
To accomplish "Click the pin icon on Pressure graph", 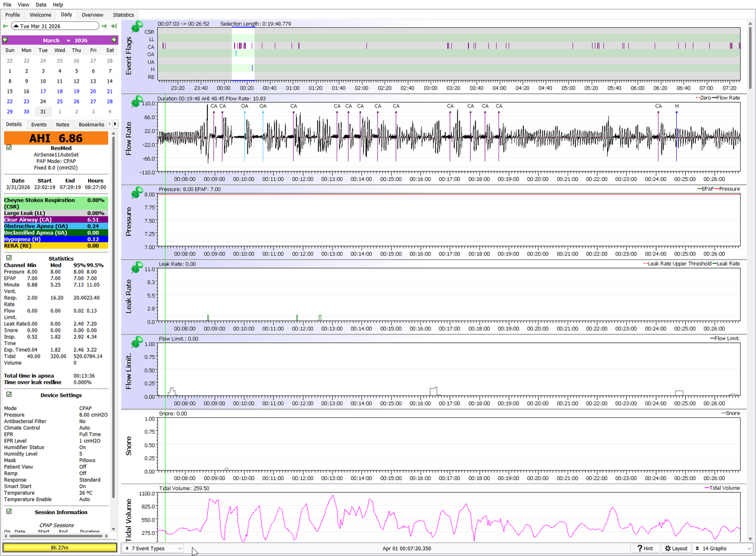I will click(x=137, y=192).
